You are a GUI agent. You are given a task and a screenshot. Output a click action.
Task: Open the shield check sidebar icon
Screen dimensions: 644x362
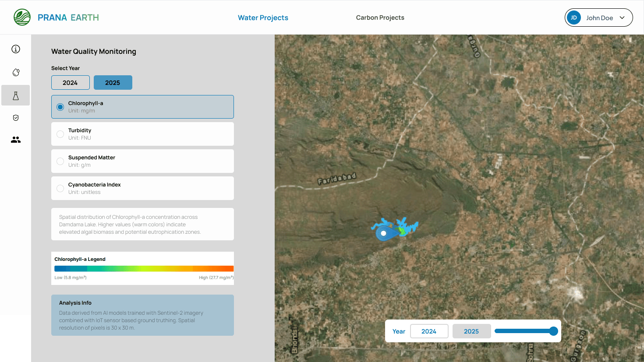tap(16, 118)
